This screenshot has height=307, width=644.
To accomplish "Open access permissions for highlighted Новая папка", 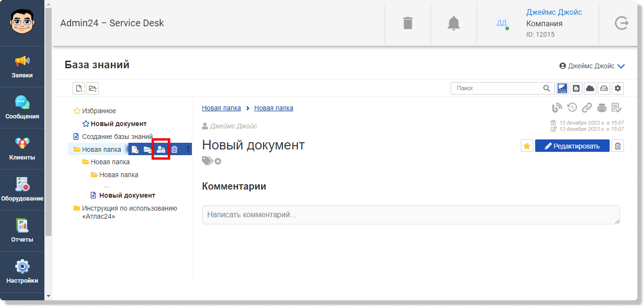I will tap(161, 149).
